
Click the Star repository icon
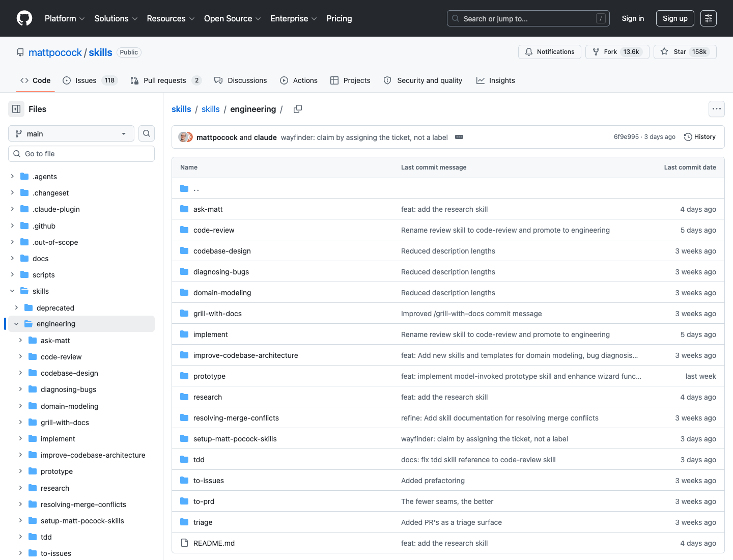coord(664,52)
